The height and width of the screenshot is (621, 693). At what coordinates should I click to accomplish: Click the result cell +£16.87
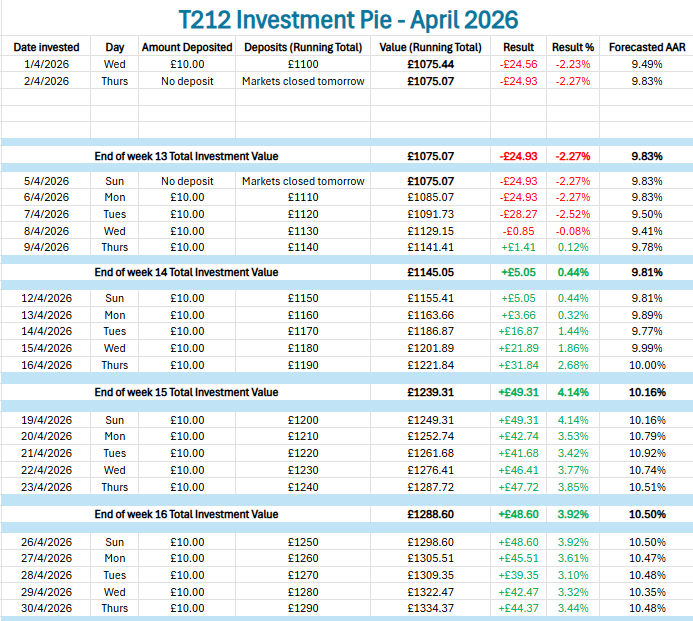(x=518, y=331)
